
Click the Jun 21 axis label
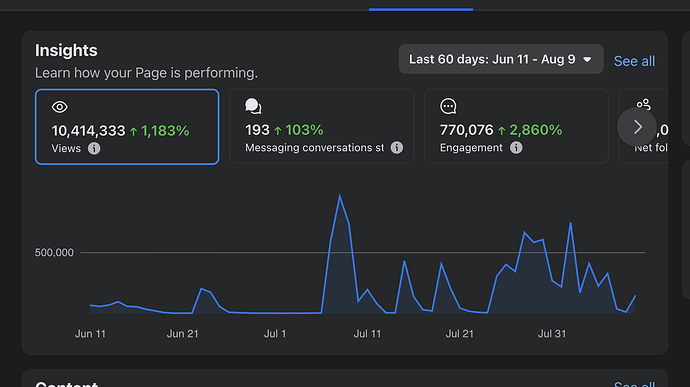pyautogui.click(x=182, y=334)
